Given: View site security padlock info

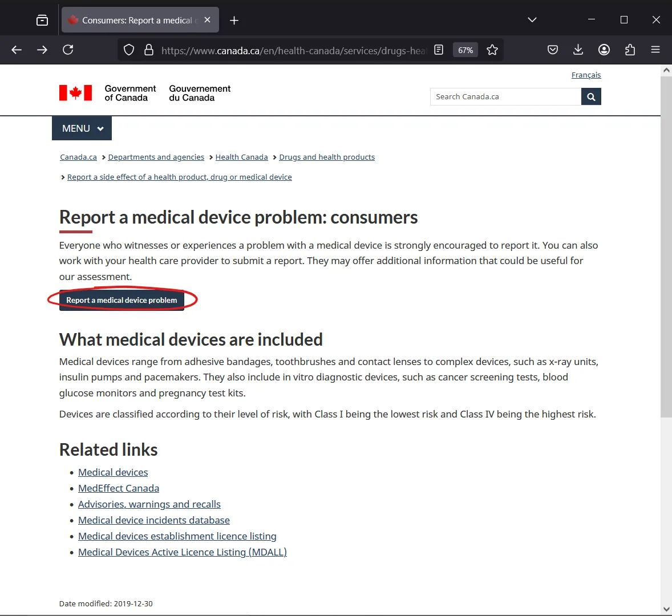Looking at the screenshot, I should pyautogui.click(x=149, y=50).
